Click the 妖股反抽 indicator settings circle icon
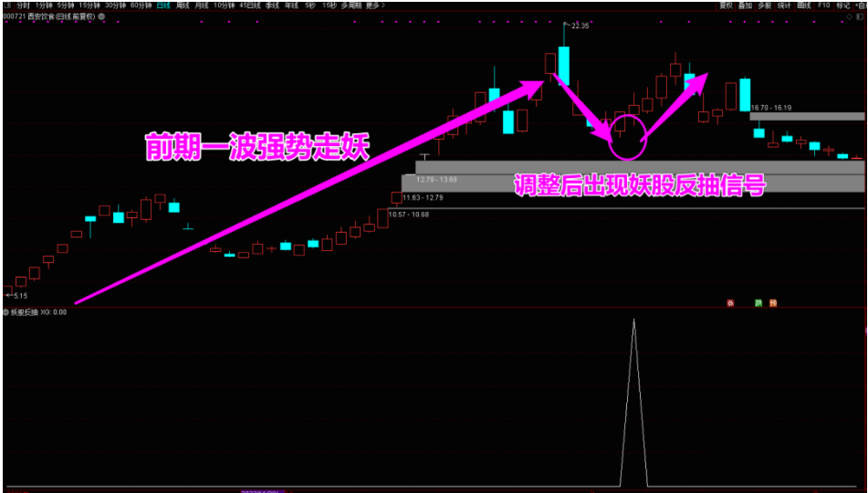The height and width of the screenshot is (493, 868). pyautogui.click(x=6, y=312)
